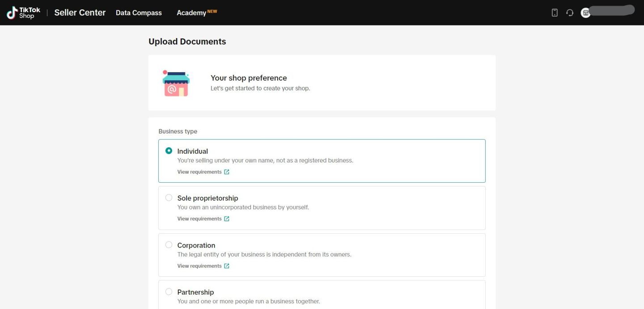Viewport: 644px width, 309px height.
Task: Open the Academy menu item
Action: [x=191, y=13]
